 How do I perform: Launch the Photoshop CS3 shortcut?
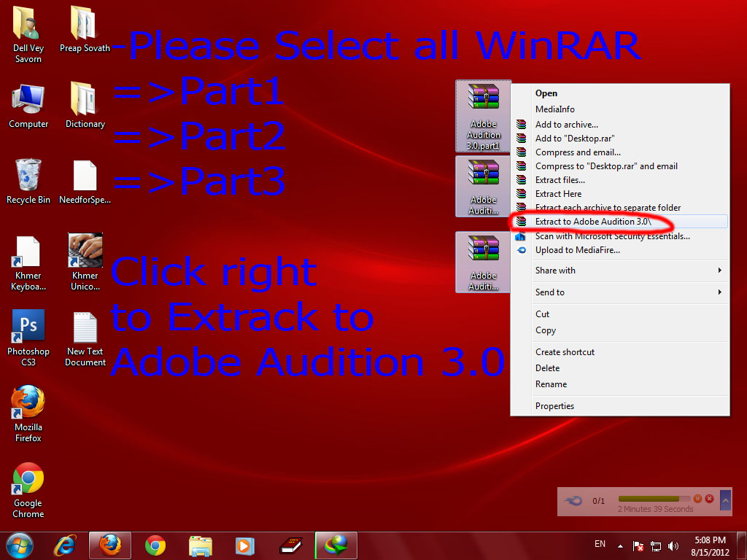28,338
